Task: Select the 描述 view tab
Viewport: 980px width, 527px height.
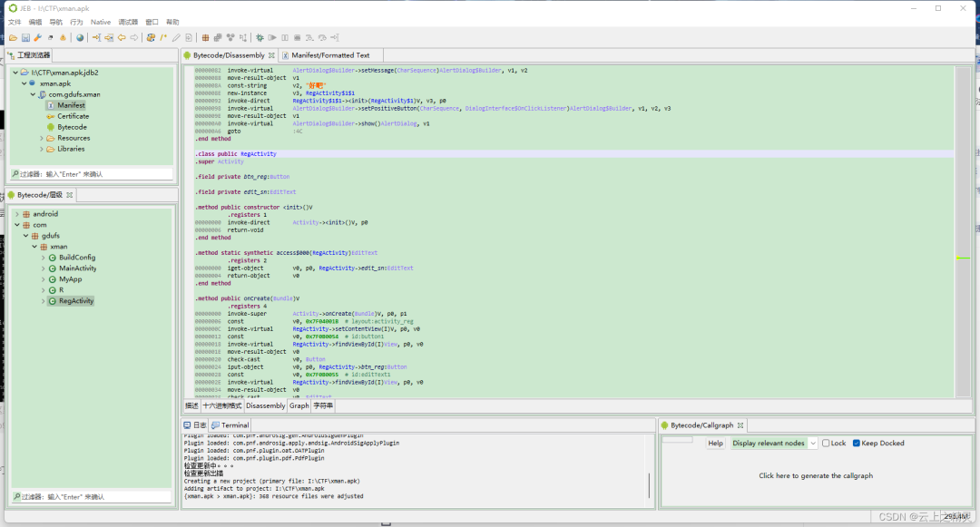Action: [x=191, y=405]
